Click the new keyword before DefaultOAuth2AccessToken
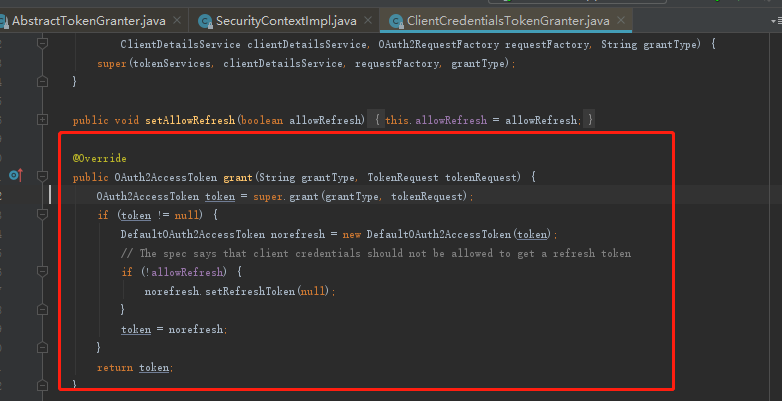The image size is (782, 401). coord(352,234)
